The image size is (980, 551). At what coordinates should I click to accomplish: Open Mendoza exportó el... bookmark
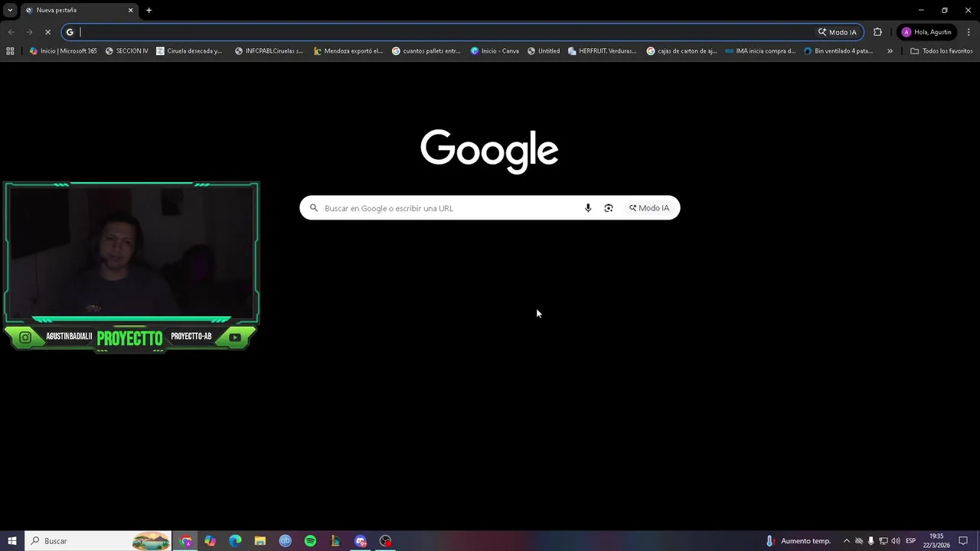coord(348,51)
